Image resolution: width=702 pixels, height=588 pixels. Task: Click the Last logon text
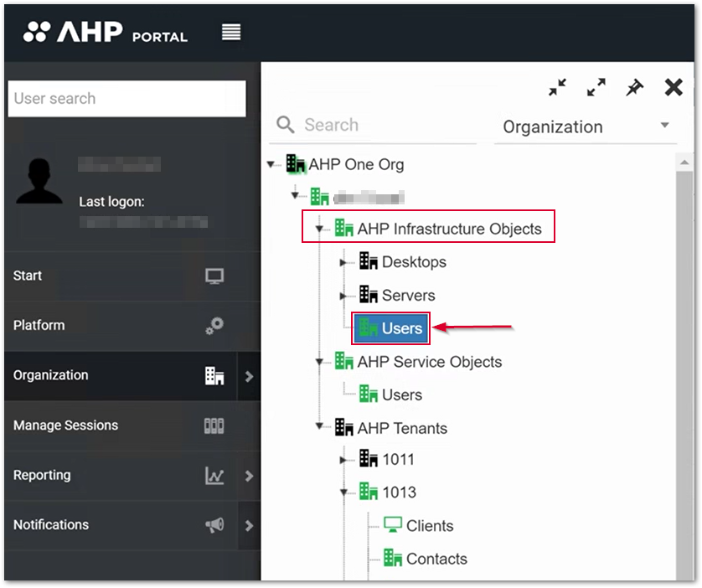pyautogui.click(x=111, y=202)
